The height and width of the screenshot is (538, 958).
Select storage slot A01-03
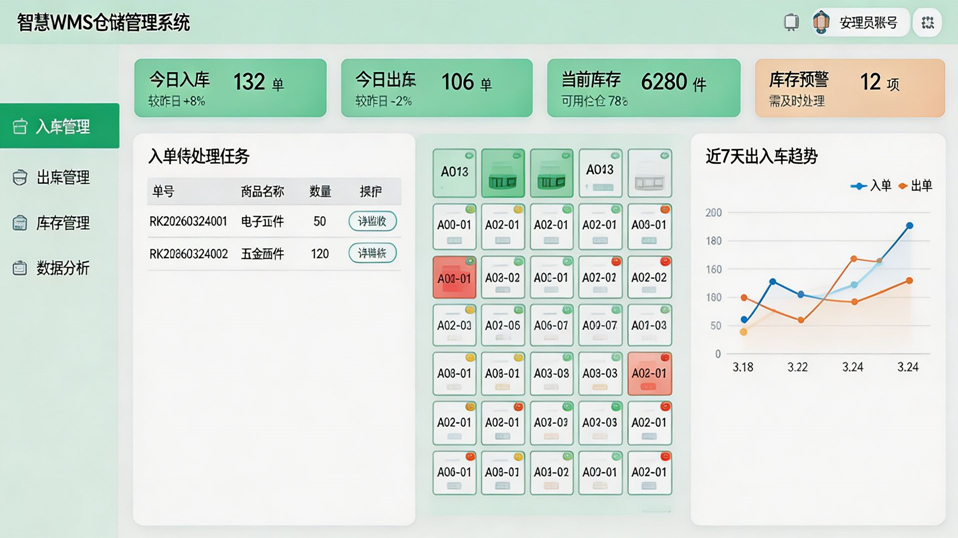coord(649,326)
